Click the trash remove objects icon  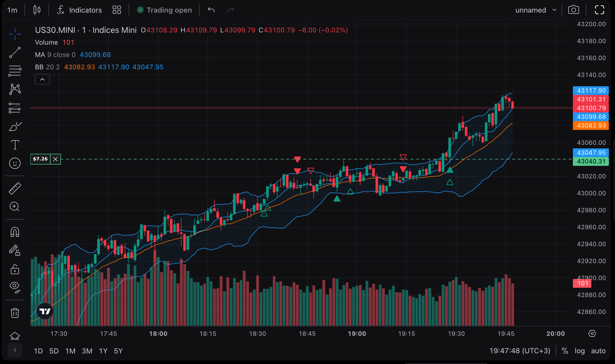pyautogui.click(x=15, y=313)
